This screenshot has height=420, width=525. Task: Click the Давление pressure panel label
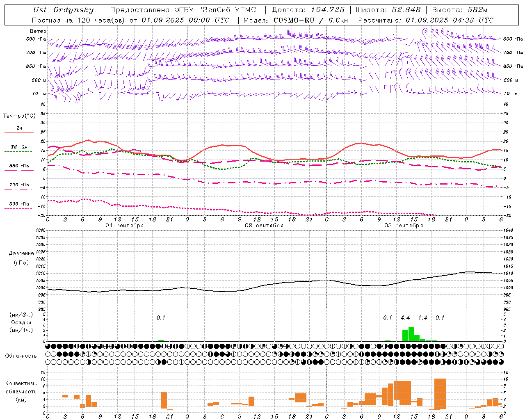(x=21, y=253)
